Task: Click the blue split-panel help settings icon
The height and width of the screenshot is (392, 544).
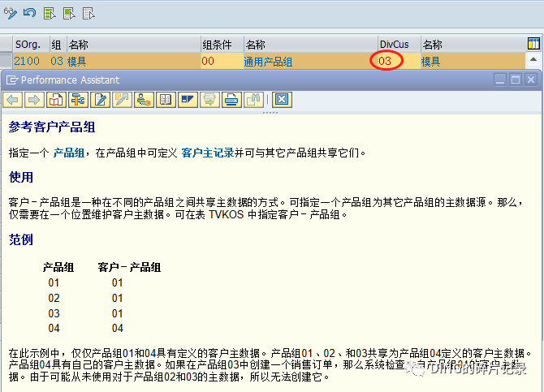Action: coord(188,100)
